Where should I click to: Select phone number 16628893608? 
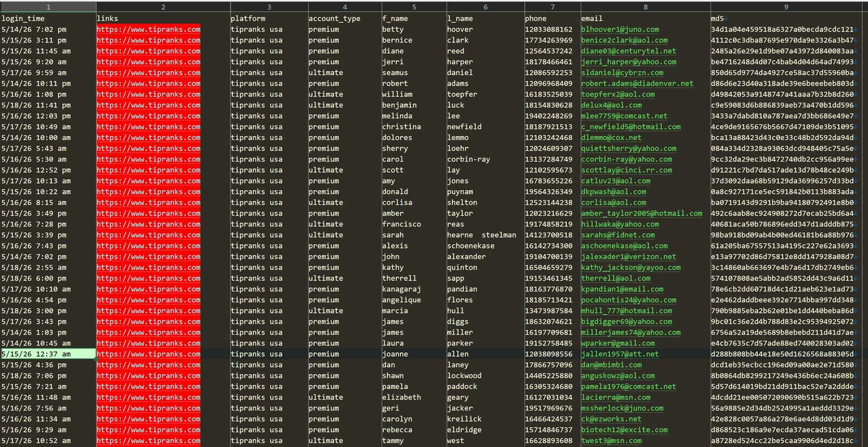click(x=549, y=440)
